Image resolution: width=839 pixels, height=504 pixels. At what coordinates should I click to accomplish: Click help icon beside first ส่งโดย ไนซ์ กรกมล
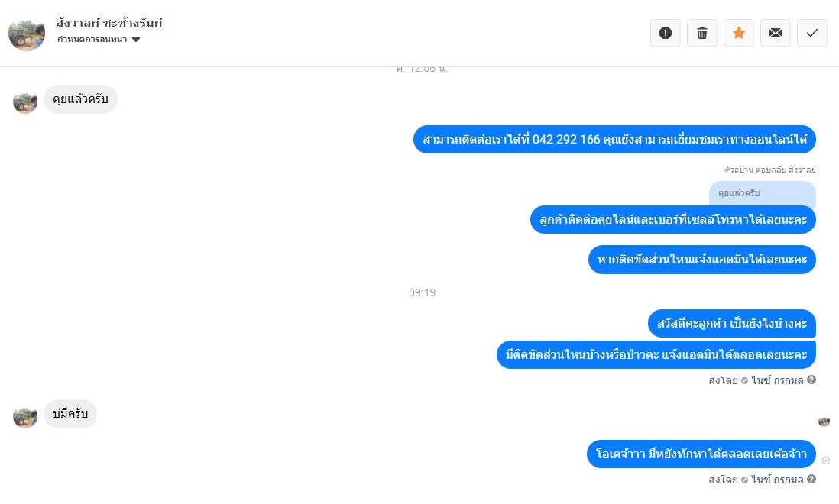tap(811, 380)
